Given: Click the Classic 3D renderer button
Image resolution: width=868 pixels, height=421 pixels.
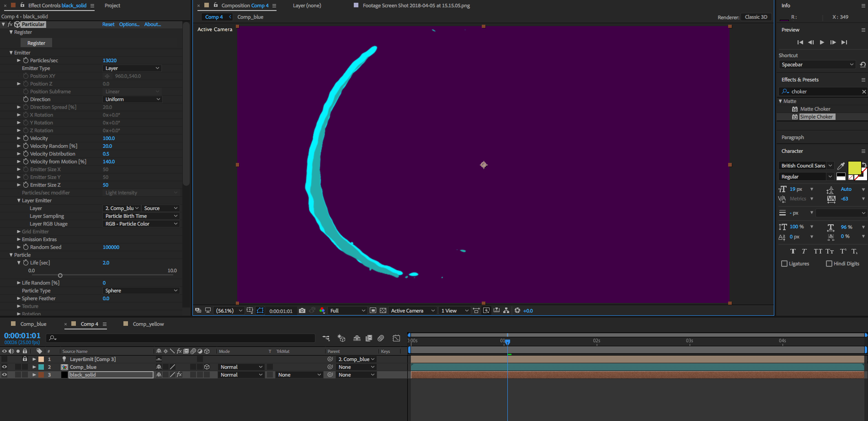Looking at the screenshot, I should [x=756, y=17].
